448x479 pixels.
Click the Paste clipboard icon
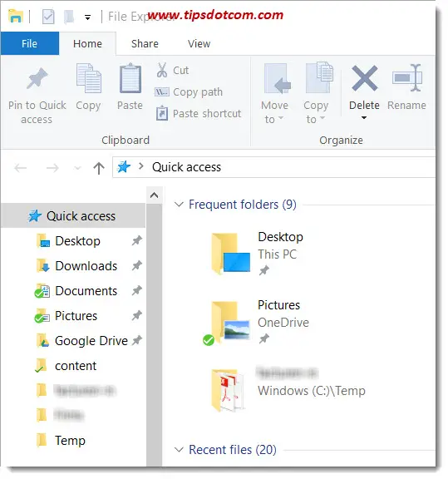130,78
